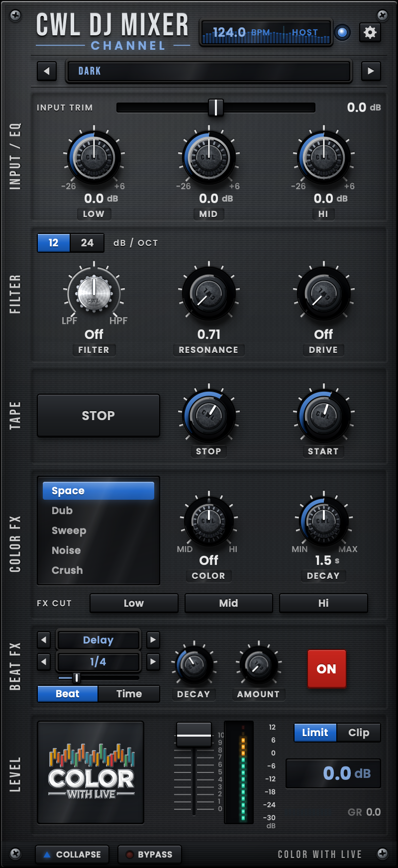
Task: Click the Decay 1.5 s value
Action: (x=327, y=560)
